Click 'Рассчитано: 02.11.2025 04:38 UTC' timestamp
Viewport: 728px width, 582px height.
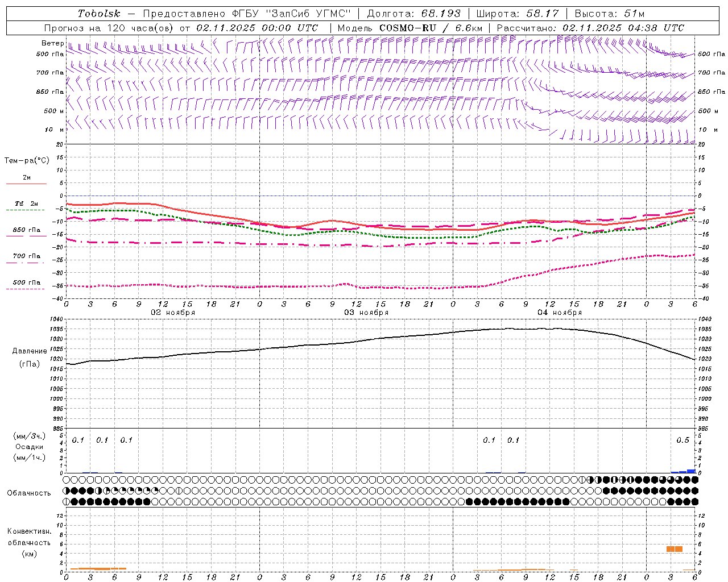point(590,28)
